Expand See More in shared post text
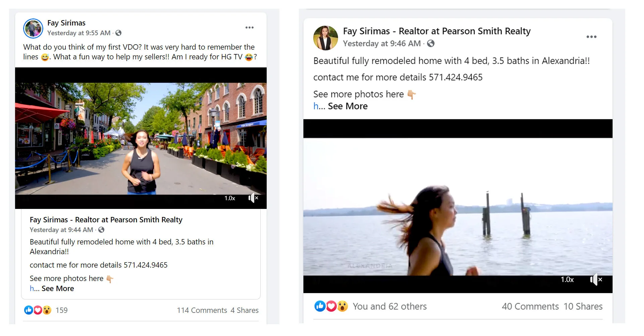644x336 pixels. (58, 288)
